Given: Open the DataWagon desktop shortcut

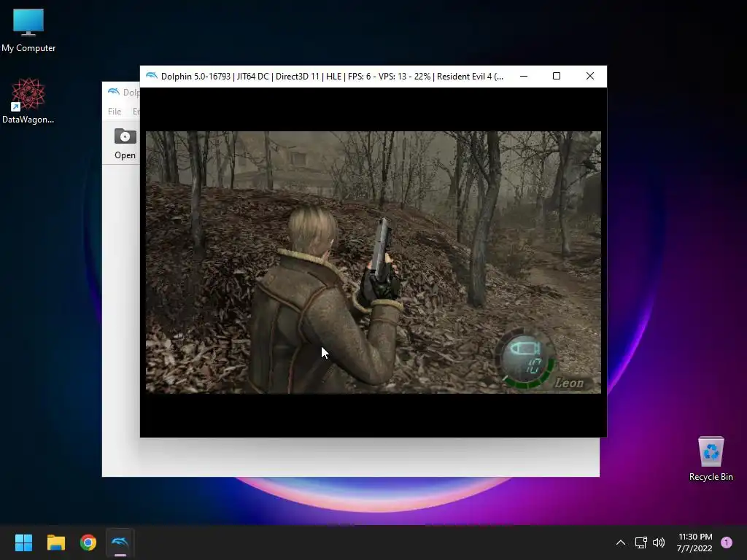Looking at the screenshot, I should point(28,101).
